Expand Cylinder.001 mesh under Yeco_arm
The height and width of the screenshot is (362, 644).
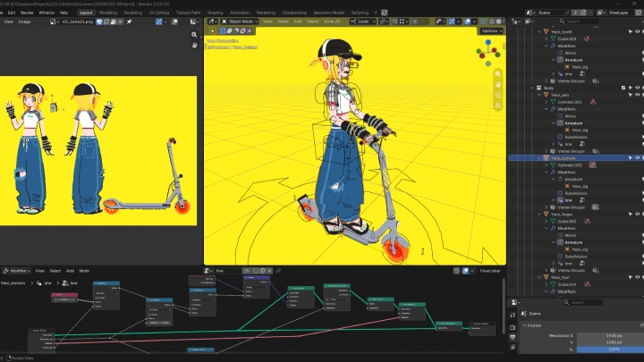(547, 102)
